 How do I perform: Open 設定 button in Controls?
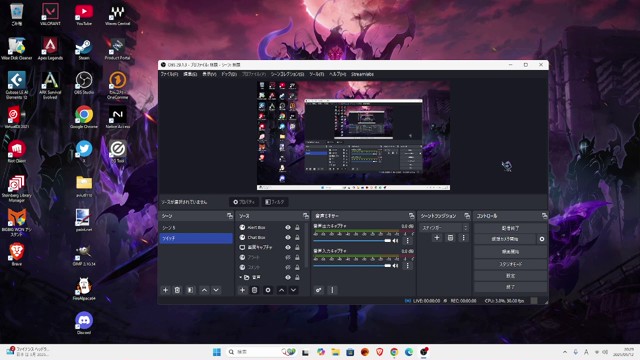(x=510, y=276)
